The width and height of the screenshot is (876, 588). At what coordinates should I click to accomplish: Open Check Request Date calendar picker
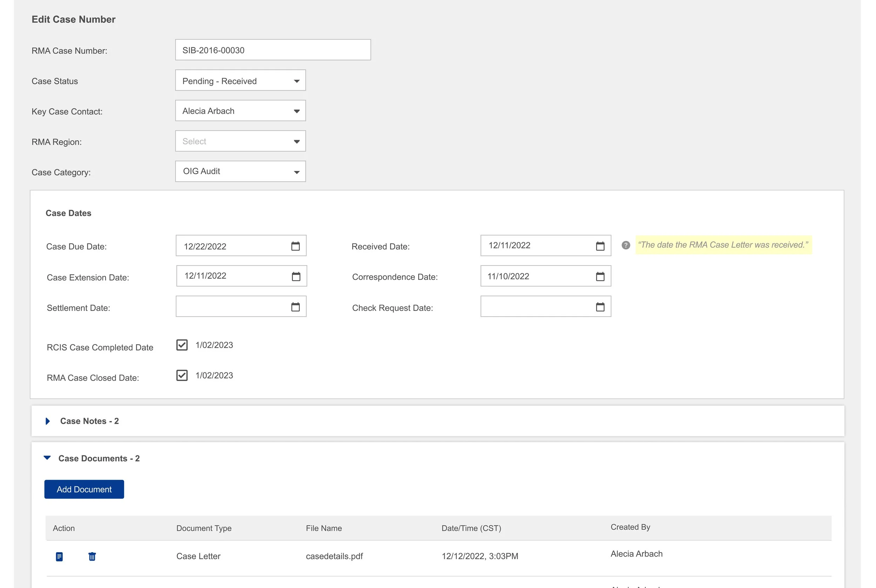click(600, 307)
